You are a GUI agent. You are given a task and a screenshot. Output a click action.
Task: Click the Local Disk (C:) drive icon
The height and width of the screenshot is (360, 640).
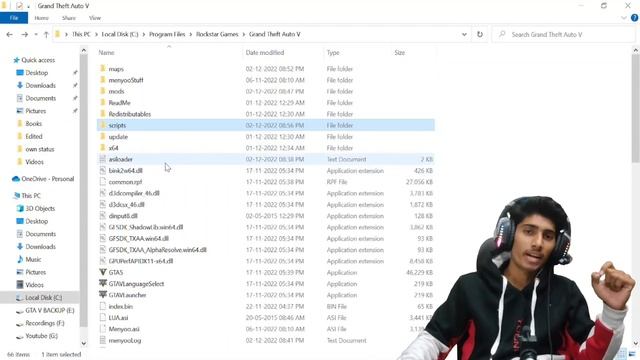tap(19, 298)
